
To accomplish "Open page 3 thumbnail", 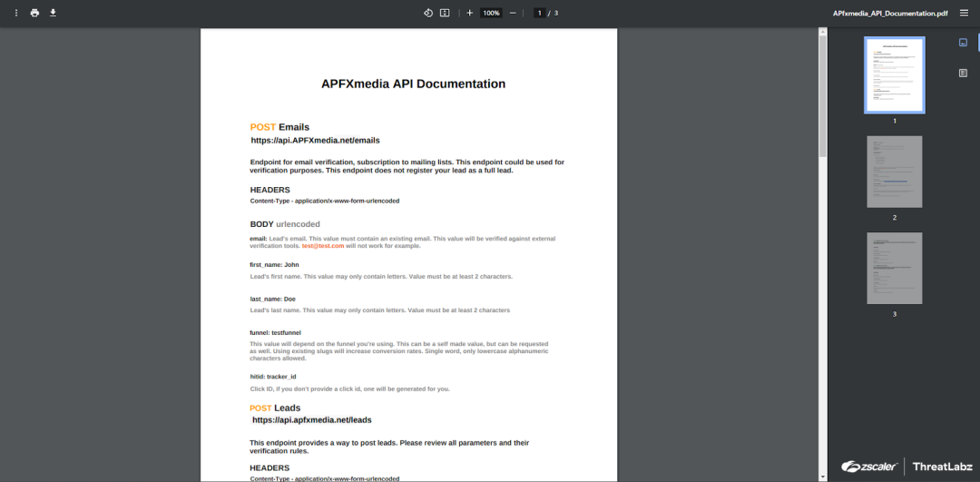I will pos(894,268).
